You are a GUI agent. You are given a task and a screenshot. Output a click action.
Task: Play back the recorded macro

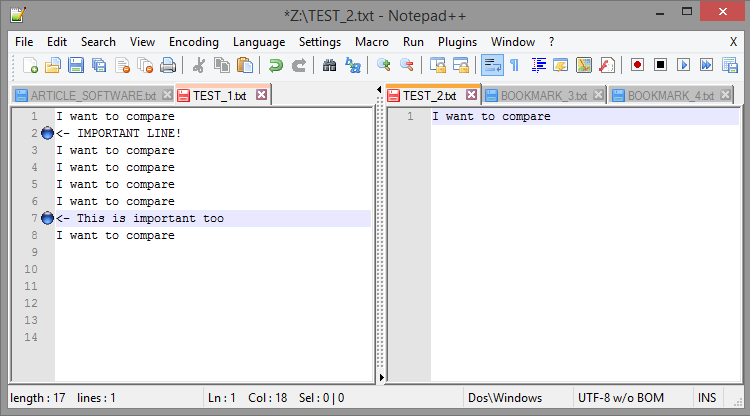point(684,65)
